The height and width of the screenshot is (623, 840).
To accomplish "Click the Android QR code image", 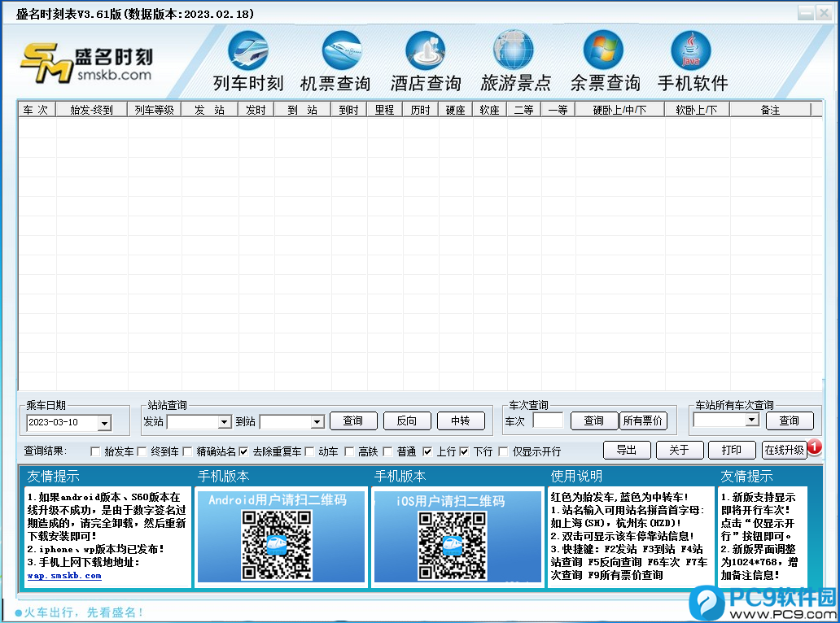I will 276,545.
